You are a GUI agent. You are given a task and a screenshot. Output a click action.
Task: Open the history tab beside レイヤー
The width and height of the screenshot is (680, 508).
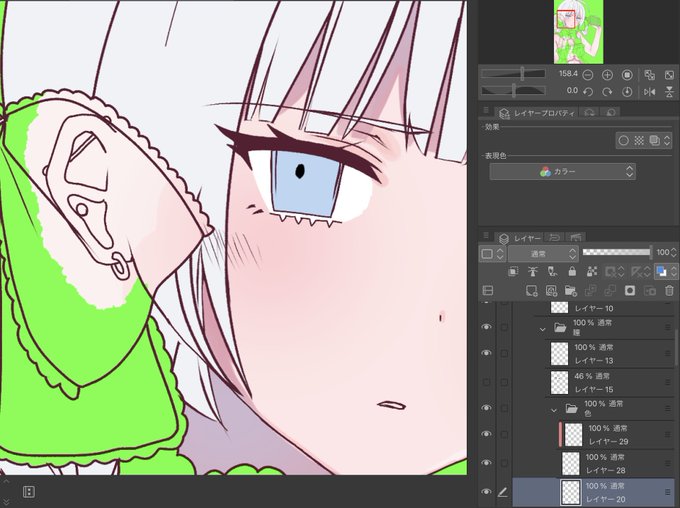(554, 238)
